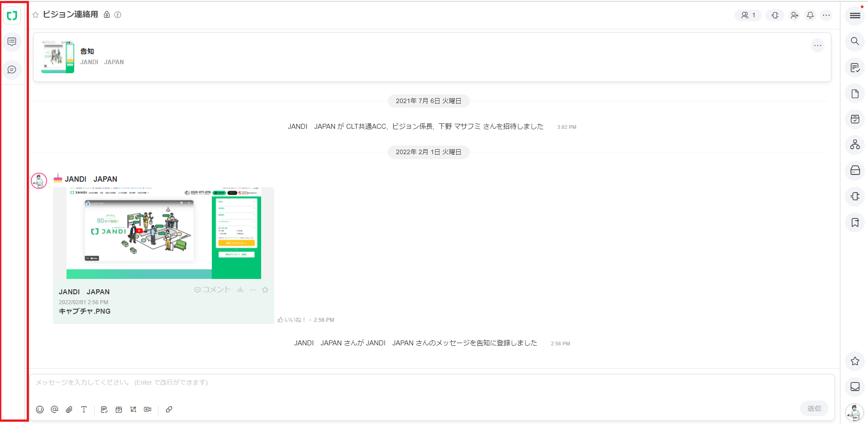The width and height of the screenshot is (868, 424).
Task: Insert a link with chain icon
Action: click(169, 410)
